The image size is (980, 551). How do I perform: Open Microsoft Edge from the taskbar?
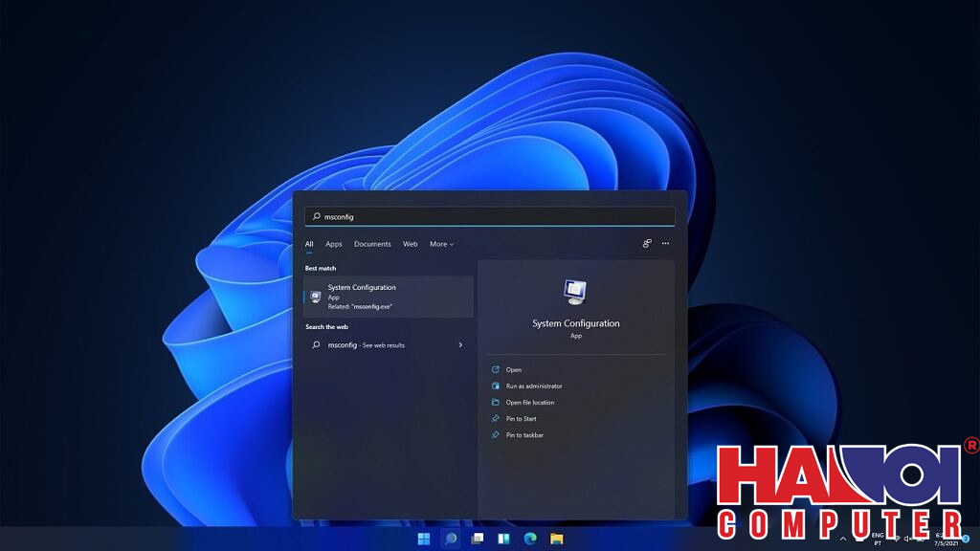click(x=528, y=537)
